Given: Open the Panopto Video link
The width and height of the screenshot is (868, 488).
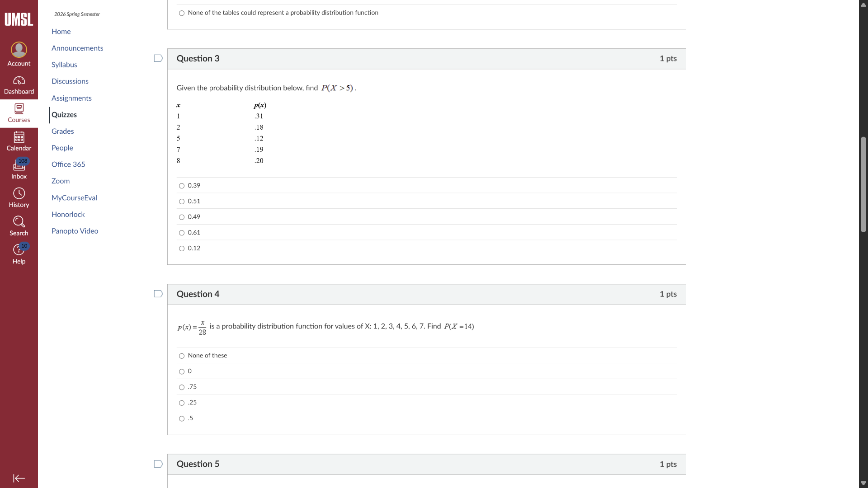Looking at the screenshot, I should coord(75,231).
